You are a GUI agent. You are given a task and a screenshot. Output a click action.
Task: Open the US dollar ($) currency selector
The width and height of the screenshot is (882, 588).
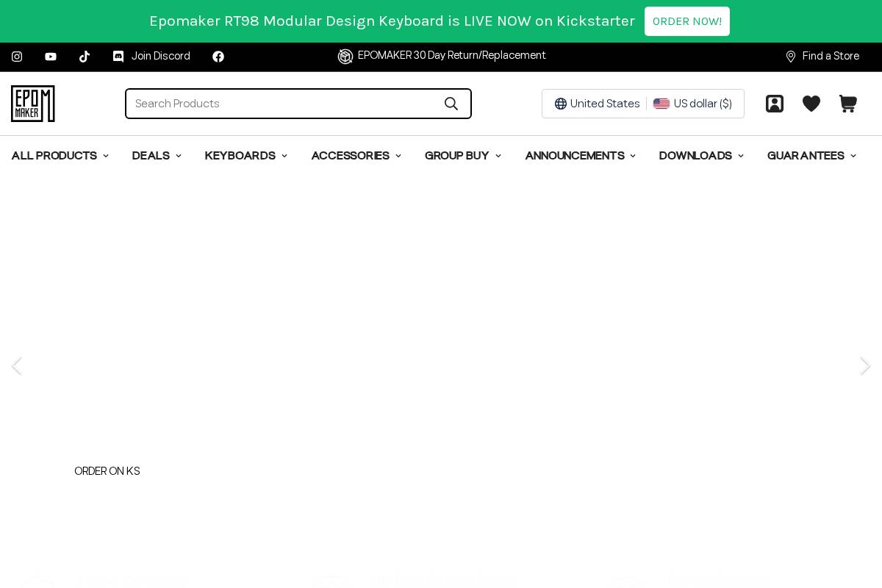coord(693,104)
